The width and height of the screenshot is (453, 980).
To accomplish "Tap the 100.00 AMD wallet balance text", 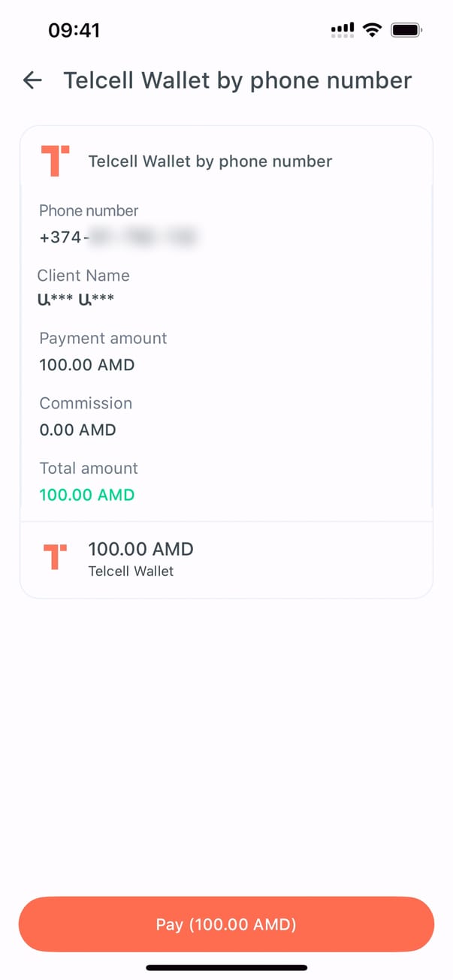I will 141,549.
